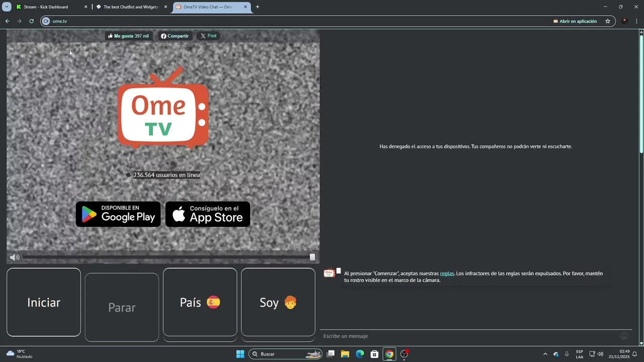The width and height of the screenshot is (644, 362).
Task: Go back to the previous page
Action: tap(7, 21)
